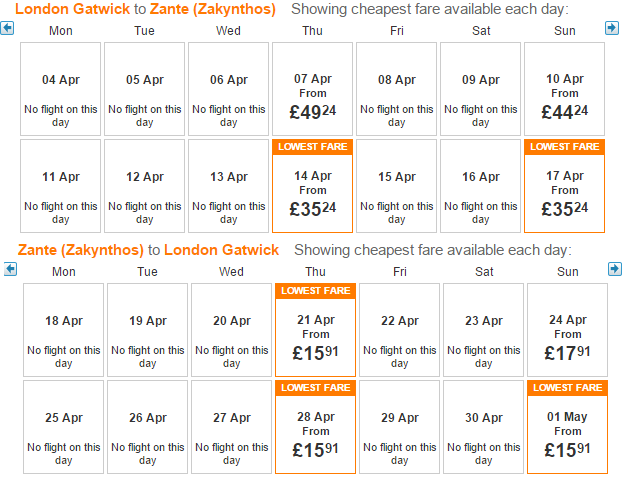Choose 14 Apr lowest fare £35.24
Screen dimensions: 627x477
tap(312, 186)
